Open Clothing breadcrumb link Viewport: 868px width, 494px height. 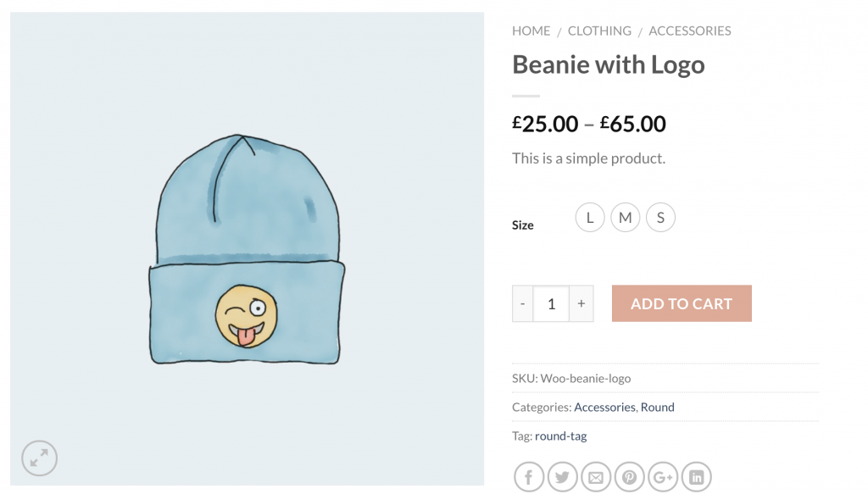(599, 31)
